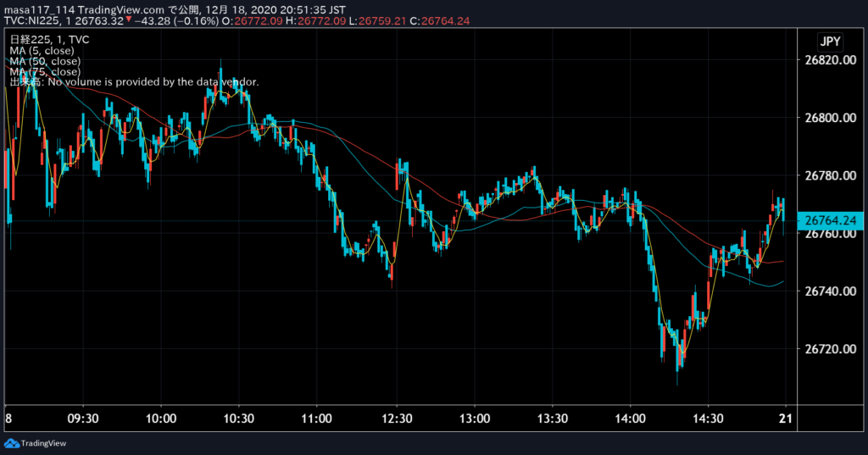Select the MA (5, close) indicator legend
The image size is (868, 455).
42,50
